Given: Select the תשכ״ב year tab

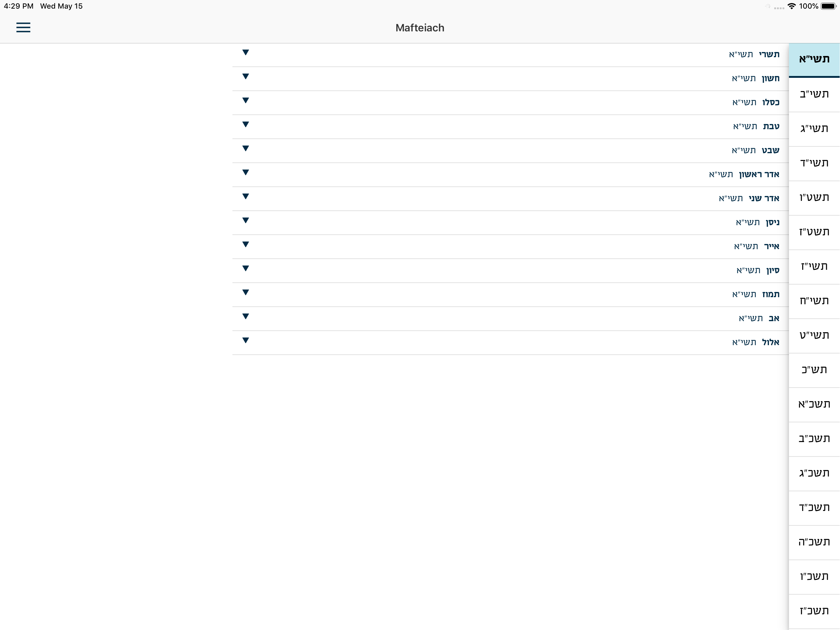Looking at the screenshot, I should click(x=814, y=439).
